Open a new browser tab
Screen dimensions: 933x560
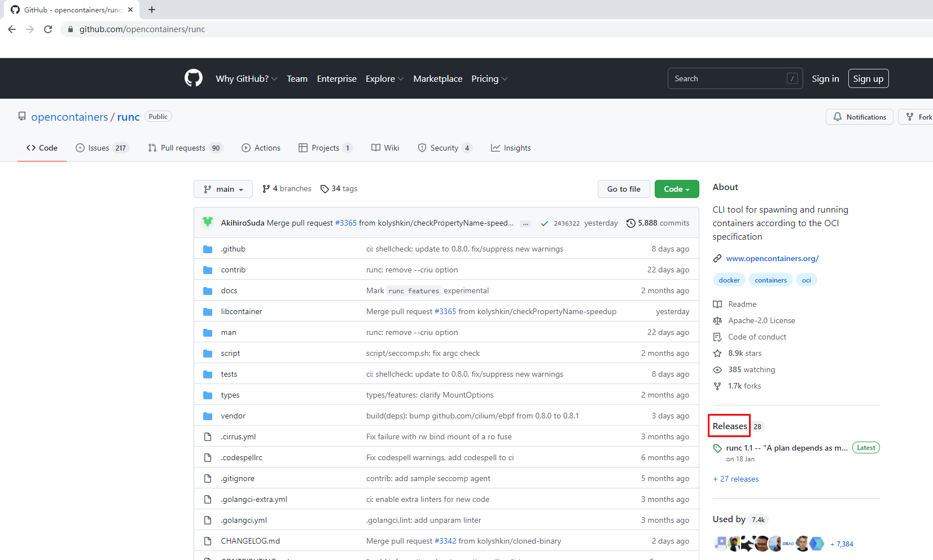(152, 10)
